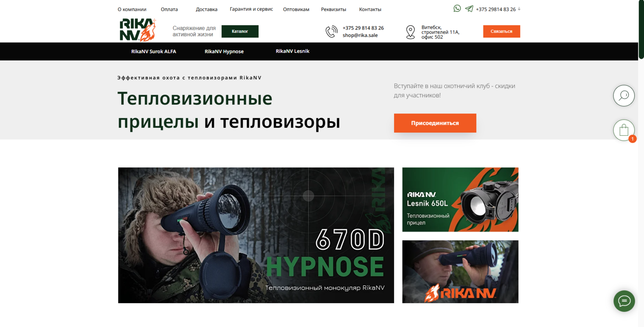Click the map pin location icon

pyautogui.click(x=411, y=32)
